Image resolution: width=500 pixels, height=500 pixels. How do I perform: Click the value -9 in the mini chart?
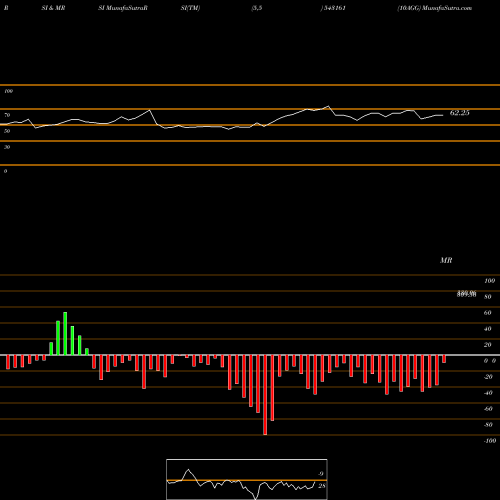point(321,474)
